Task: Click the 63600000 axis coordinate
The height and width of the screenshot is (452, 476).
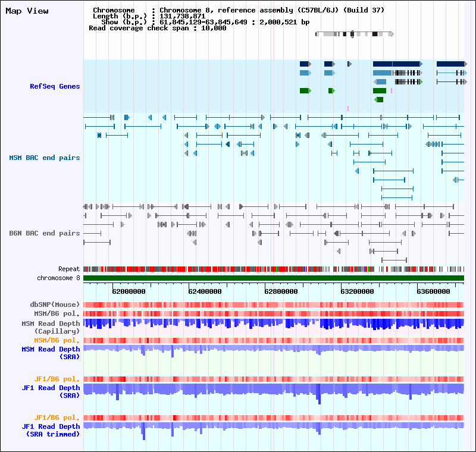Action: point(434,291)
